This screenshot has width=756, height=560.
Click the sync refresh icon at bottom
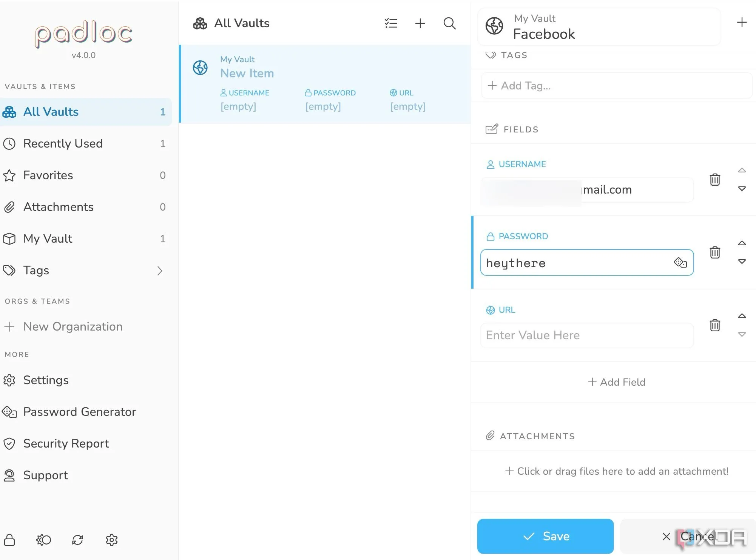coord(77,540)
